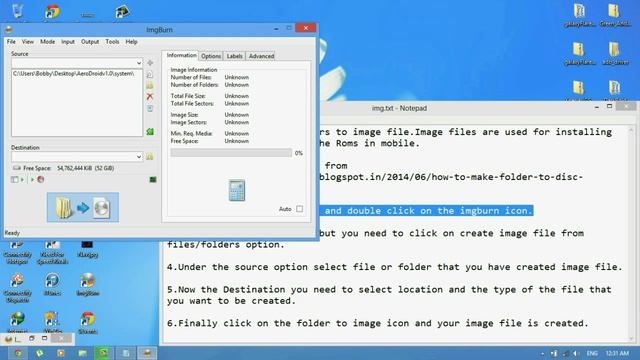This screenshot has width=640, height=360.
Task: Enable the Auto checkbox
Action: (300, 209)
